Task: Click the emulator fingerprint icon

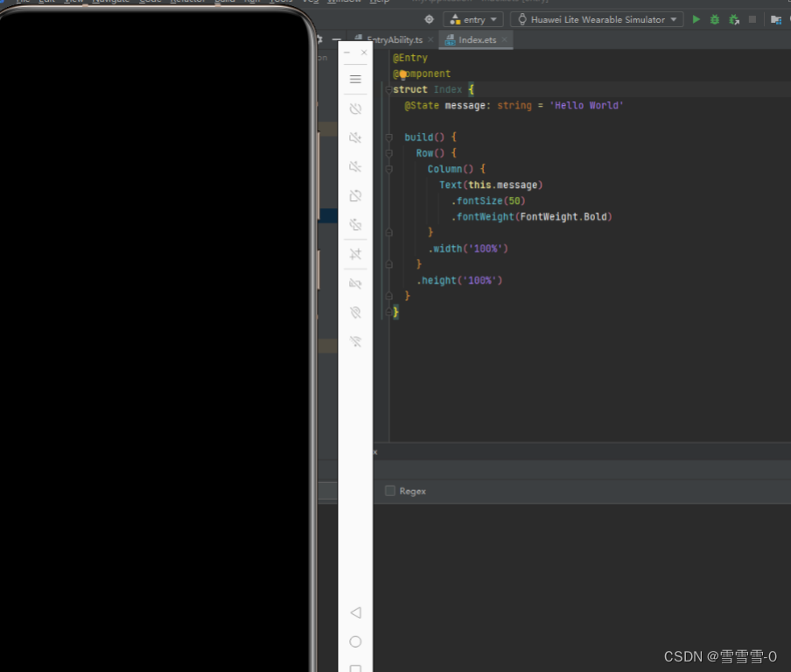Action: [x=355, y=312]
